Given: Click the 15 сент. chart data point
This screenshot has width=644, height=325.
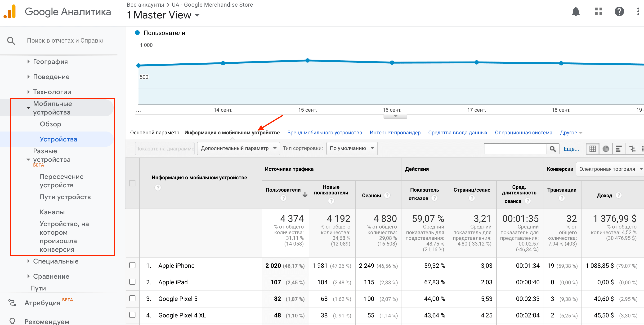Looking at the screenshot, I should pos(308,61).
